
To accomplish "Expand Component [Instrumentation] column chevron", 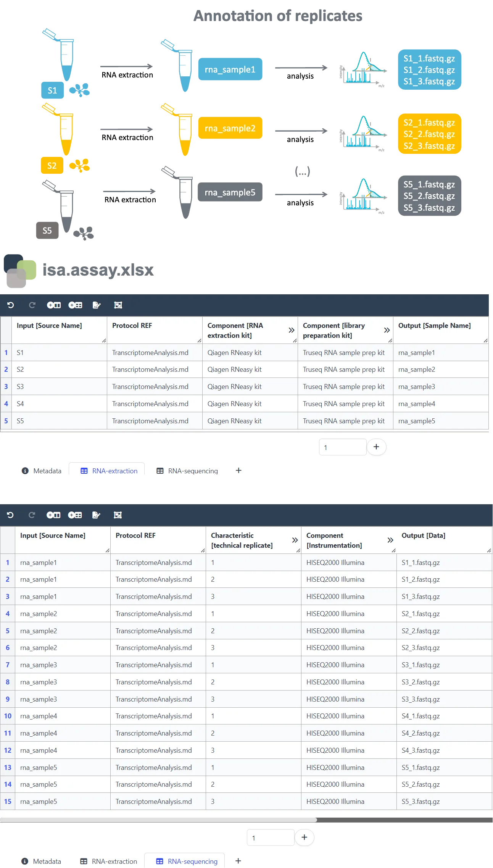I will pos(390,540).
